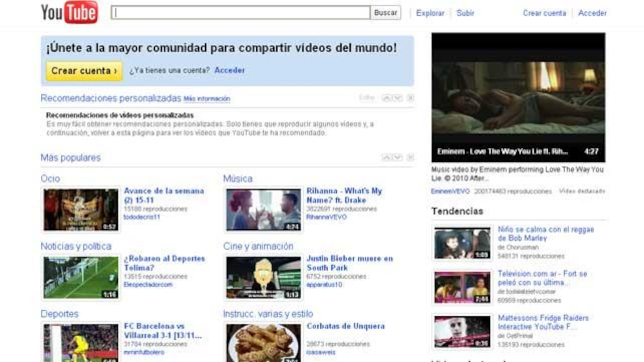This screenshot has width=644, height=362.
Task: Open Instrucc. varias y estilo category
Action: [x=268, y=314]
